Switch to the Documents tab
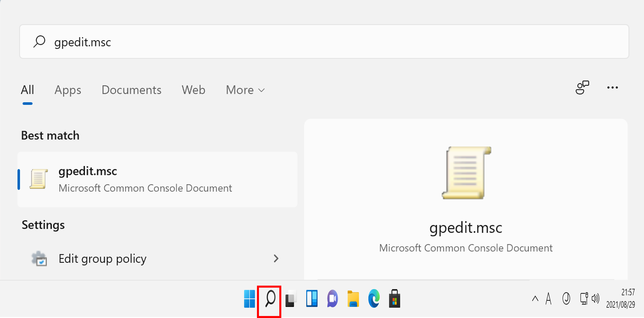 131,90
